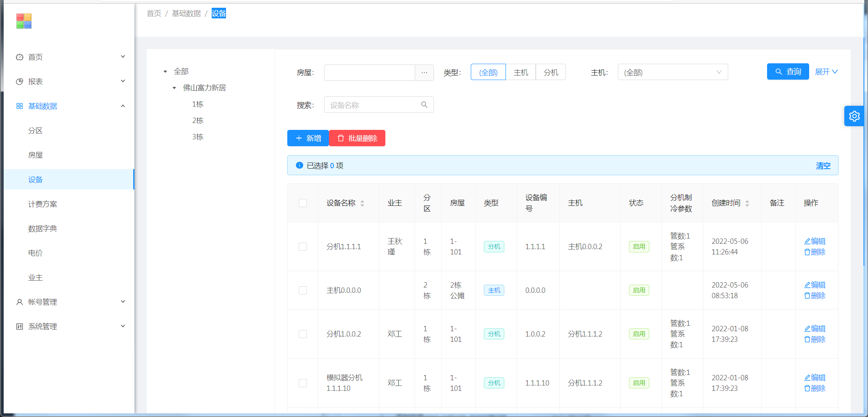Open 计费方案 in the sidebar menu
Screen dimensions: 868x417
click(x=43, y=204)
